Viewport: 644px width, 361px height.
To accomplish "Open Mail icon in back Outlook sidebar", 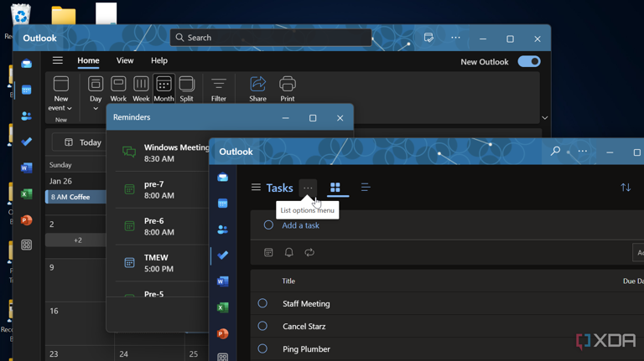I will tap(27, 64).
